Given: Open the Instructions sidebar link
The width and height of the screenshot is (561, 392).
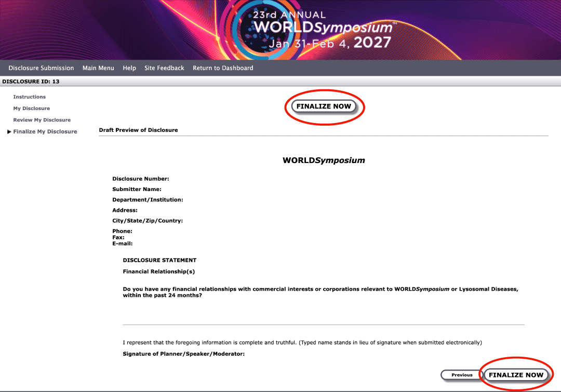Looking at the screenshot, I should pyautogui.click(x=29, y=97).
